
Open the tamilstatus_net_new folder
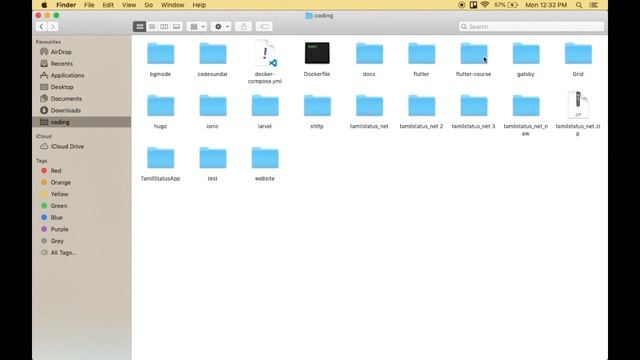(526, 106)
